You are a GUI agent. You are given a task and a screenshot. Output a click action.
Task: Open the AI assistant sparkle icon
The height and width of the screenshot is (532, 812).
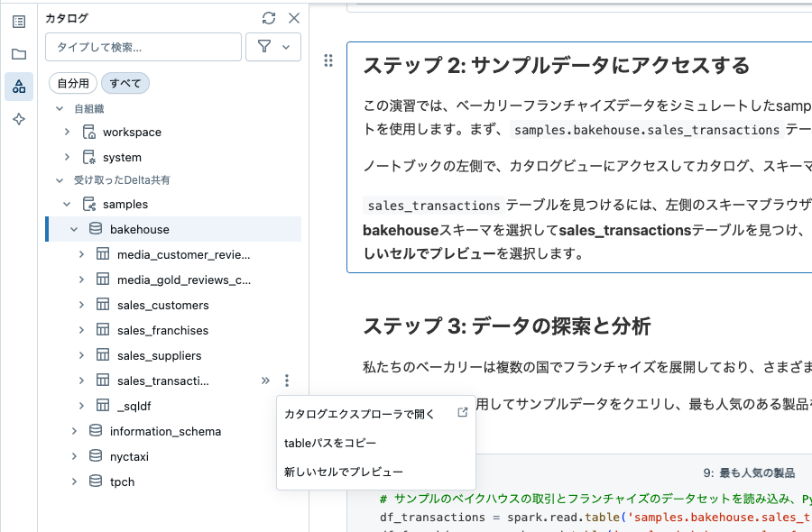pyautogui.click(x=18, y=118)
